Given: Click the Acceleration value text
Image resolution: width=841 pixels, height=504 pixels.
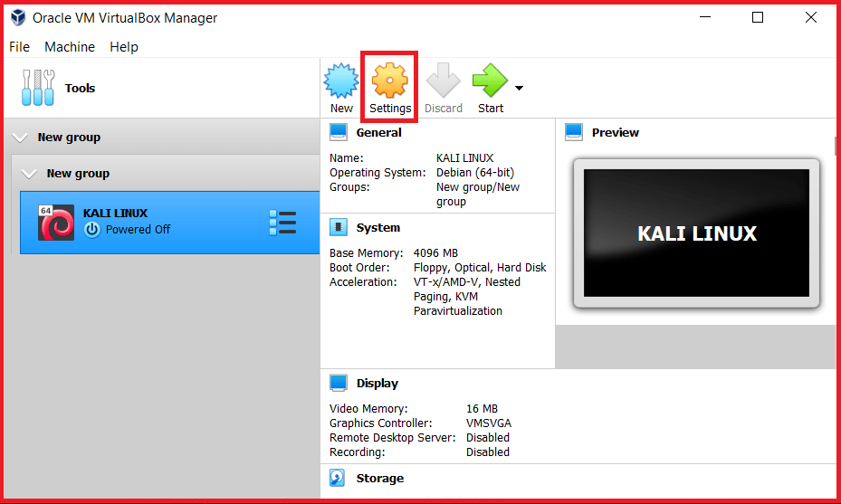Looking at the screenshot, I should [x=466, y=297].
